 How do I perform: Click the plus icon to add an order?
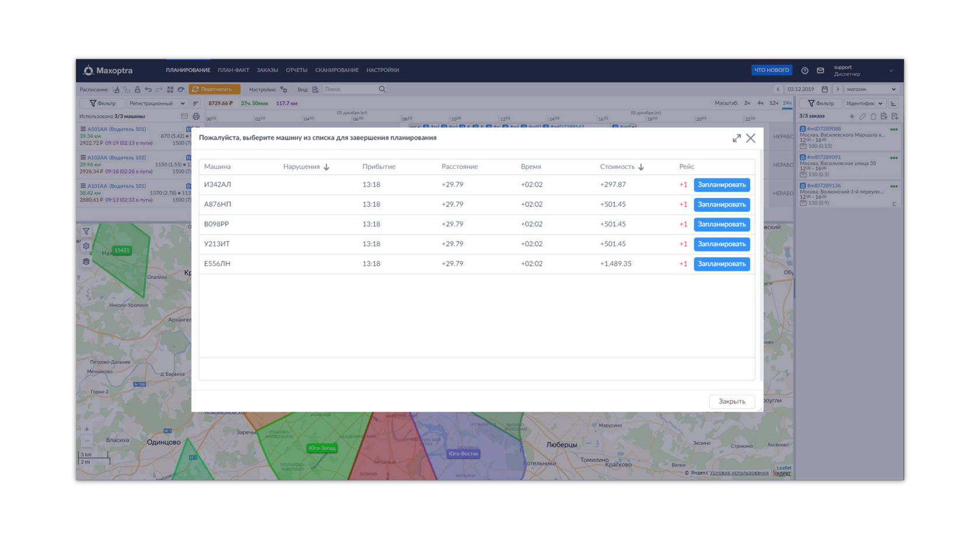click(x=852, y=116)
